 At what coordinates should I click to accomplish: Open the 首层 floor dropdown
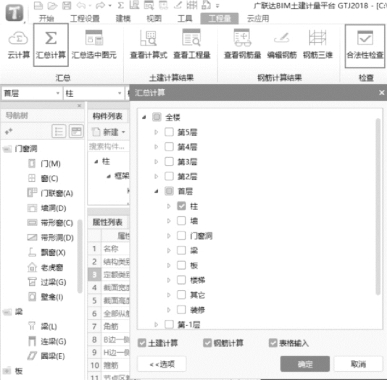(x=32, y=93)
